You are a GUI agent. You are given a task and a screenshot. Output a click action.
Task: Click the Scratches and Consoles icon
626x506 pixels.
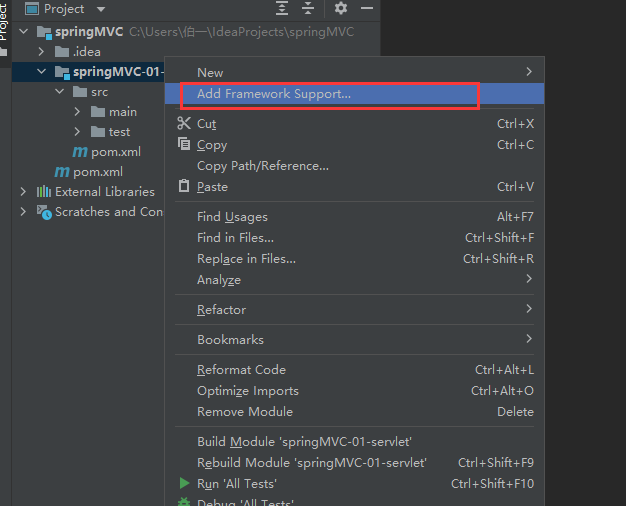click(44, 212)
